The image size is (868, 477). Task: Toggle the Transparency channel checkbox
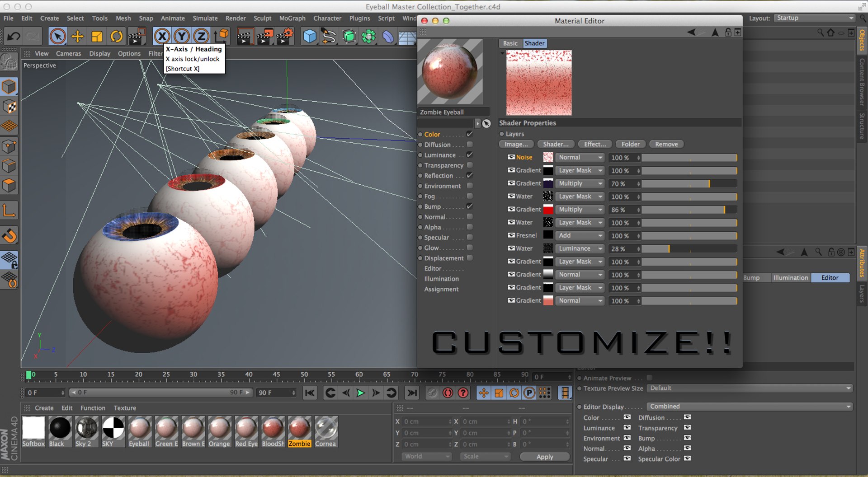[470, 165]
